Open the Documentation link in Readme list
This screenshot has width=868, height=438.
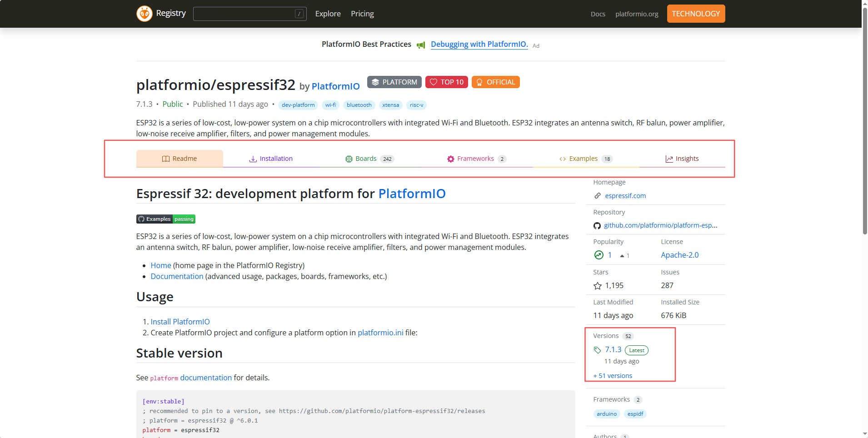point(177,276)
